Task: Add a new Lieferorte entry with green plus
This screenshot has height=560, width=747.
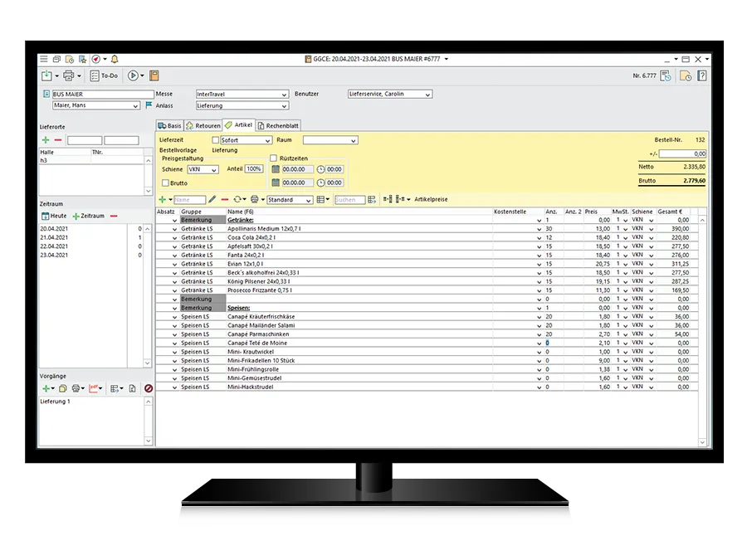Action: (46, 141)
